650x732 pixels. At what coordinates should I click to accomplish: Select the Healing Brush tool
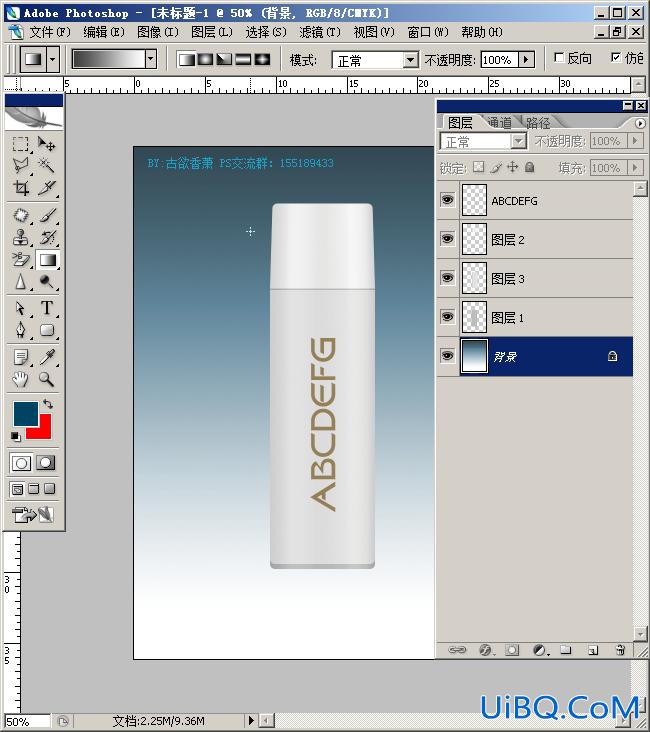(x=21, y=216)
